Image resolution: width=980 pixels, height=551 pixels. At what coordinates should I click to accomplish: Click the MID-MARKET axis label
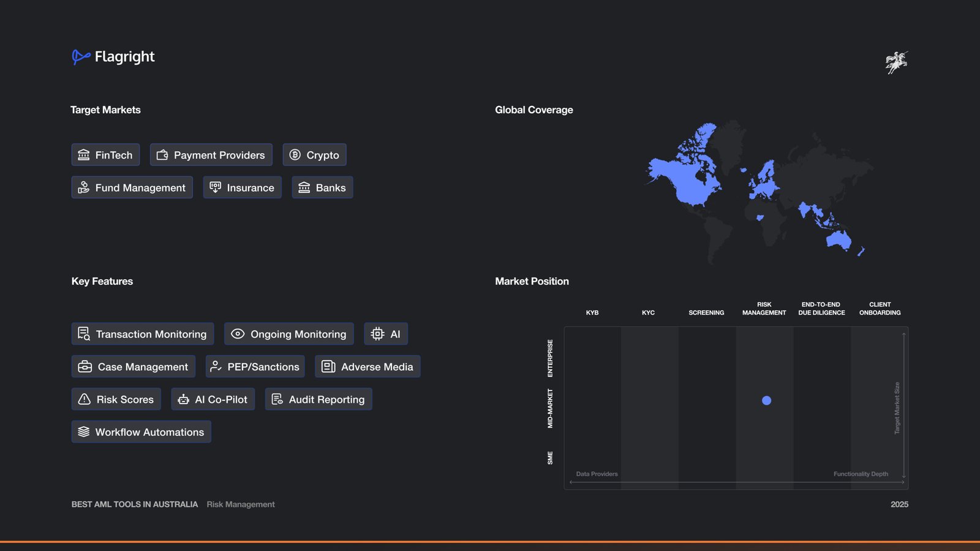(550, 408)
